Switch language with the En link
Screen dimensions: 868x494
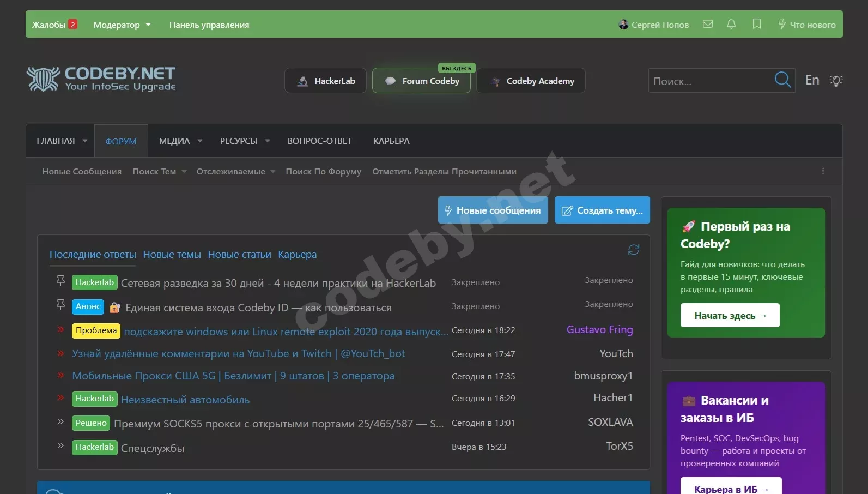pyautogui.click(x=812, y=80)
